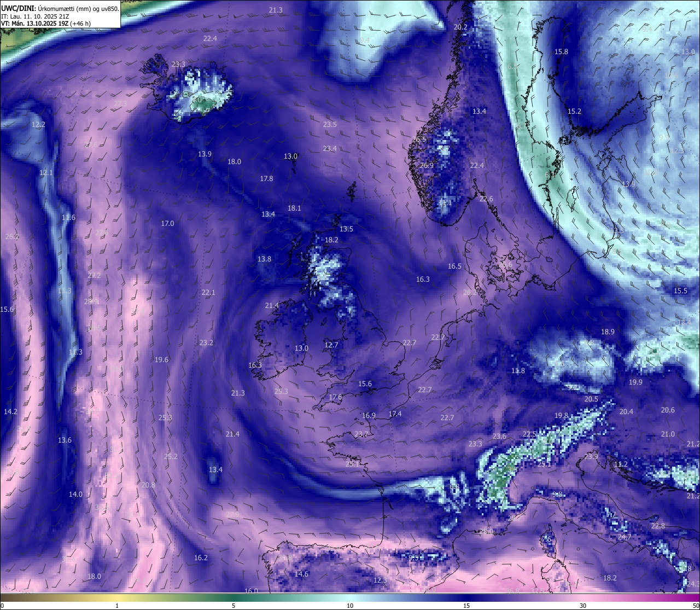700x610 pixels.
Task: Click the 20.8 value in the Atlantic
Action: click(148, 485)
